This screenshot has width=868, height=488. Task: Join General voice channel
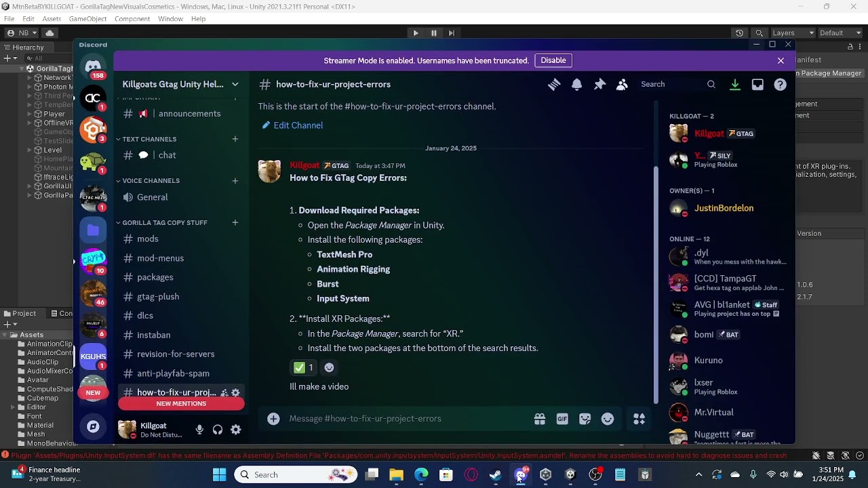pyautogui.click(x=180, y=197)
